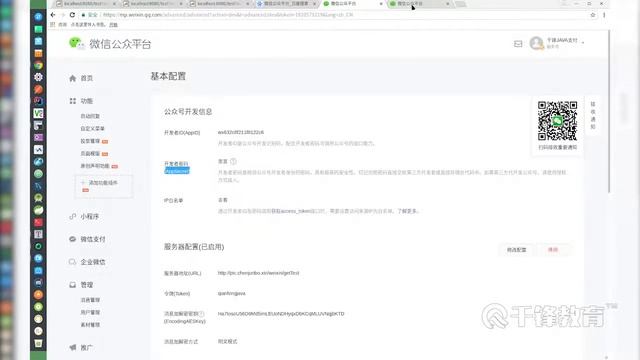Viewport: 640px width, 360px height.
Task: Open the gear settings app in the dock
Action: click(x=38, y=77)
